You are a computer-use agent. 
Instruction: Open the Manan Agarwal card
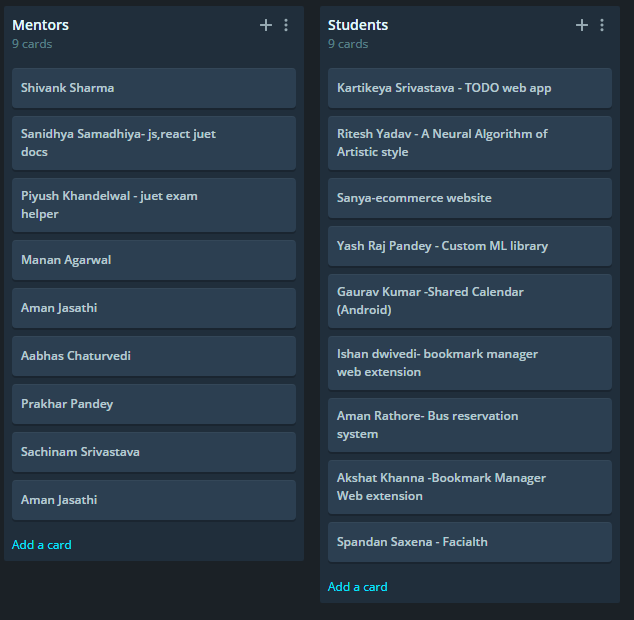pyautogui.click(x=154, y=260)
